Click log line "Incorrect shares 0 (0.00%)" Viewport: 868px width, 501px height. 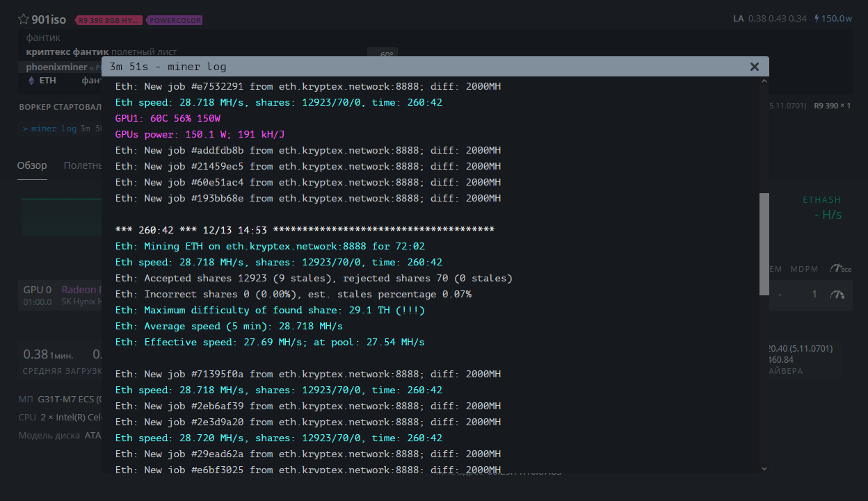(294, 295)
